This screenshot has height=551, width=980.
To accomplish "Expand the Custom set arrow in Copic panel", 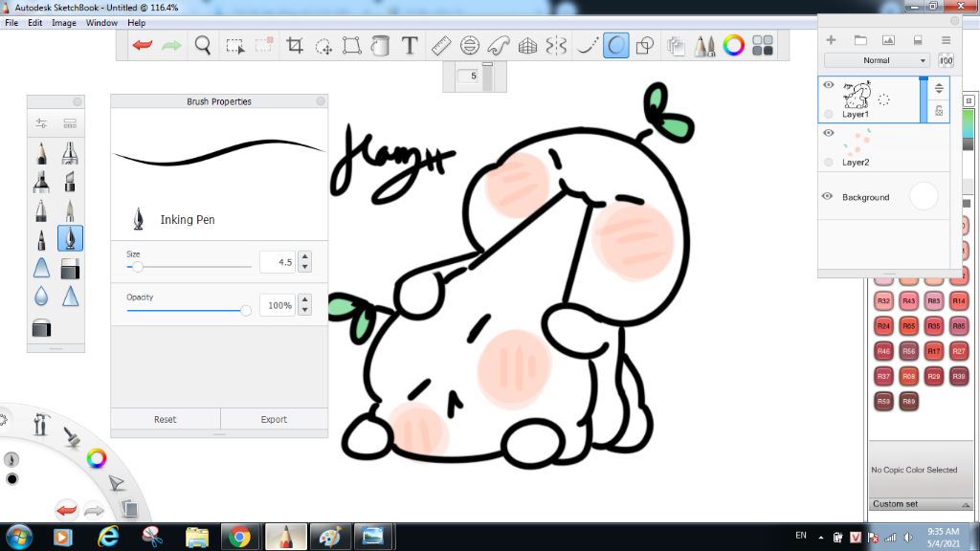I will click(966, 505).
